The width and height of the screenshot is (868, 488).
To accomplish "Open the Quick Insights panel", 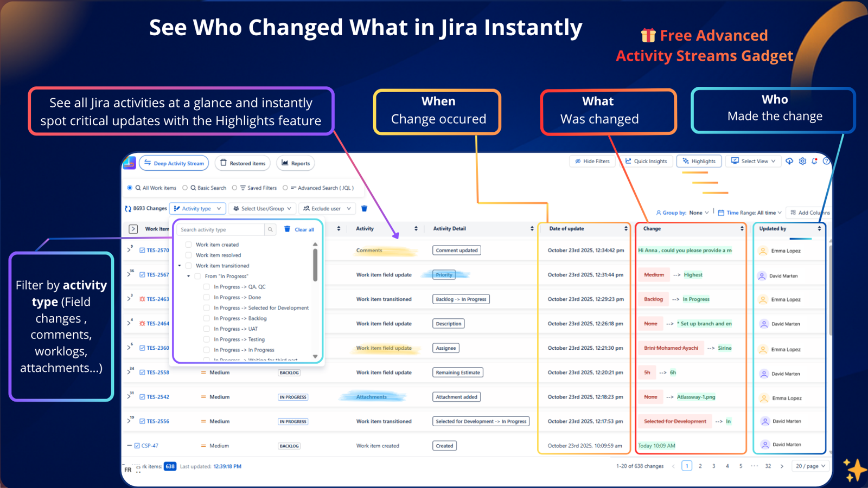I will point(646,161).
